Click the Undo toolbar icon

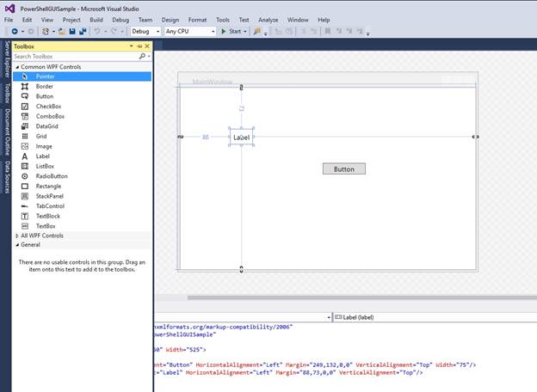click(97, 32)
